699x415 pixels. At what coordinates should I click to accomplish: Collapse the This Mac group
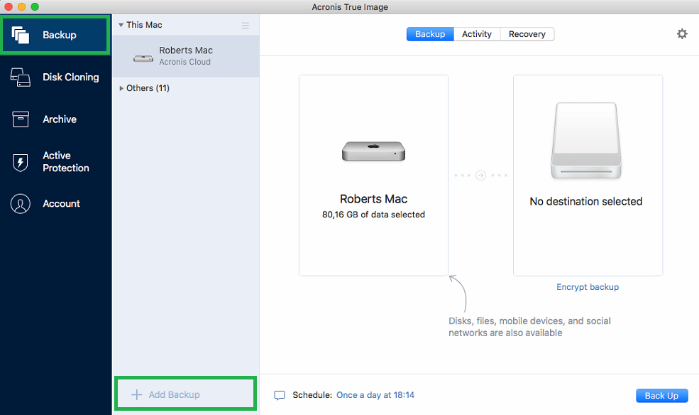tap(121, 25)
